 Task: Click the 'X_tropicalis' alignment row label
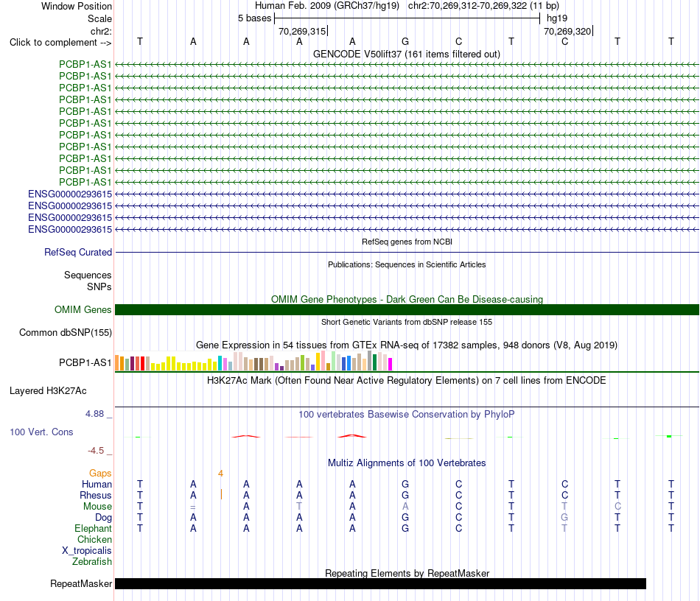point(87,551)
